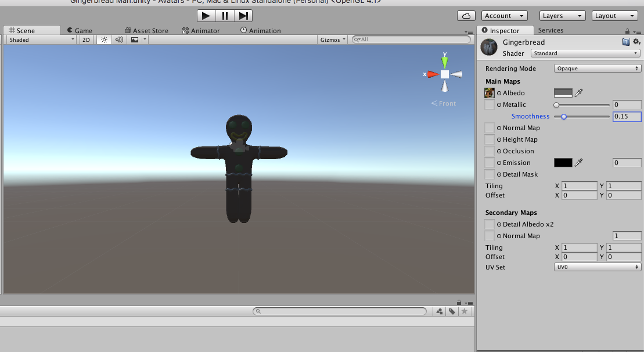Click the Main Maps Normal Map texture slot
Viewport: 644px width, 352px height.
(x=489, y=128)
